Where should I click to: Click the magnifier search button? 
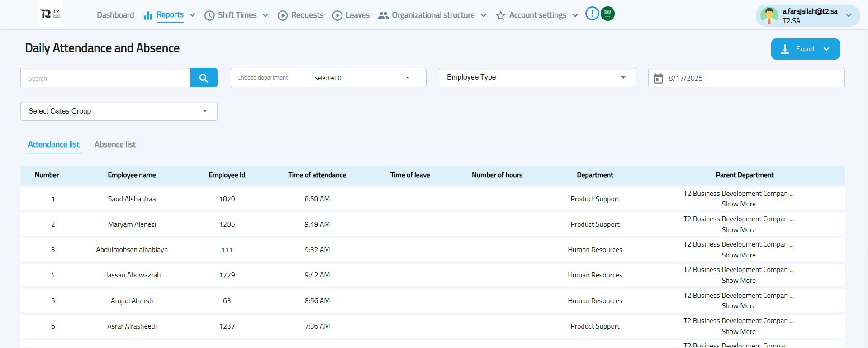click(x=204, y=78)
